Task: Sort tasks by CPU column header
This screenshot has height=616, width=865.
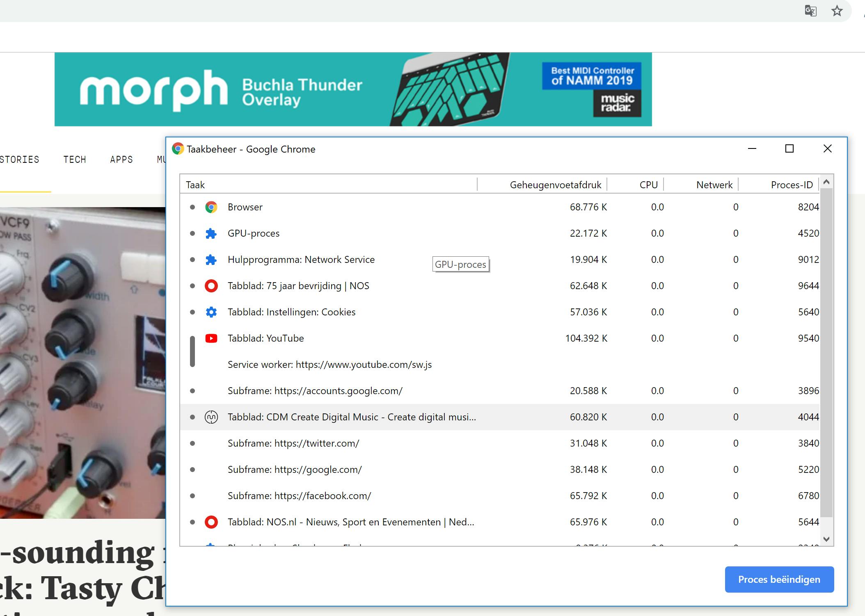Action: pyautogui.click(x=648, y=185)
